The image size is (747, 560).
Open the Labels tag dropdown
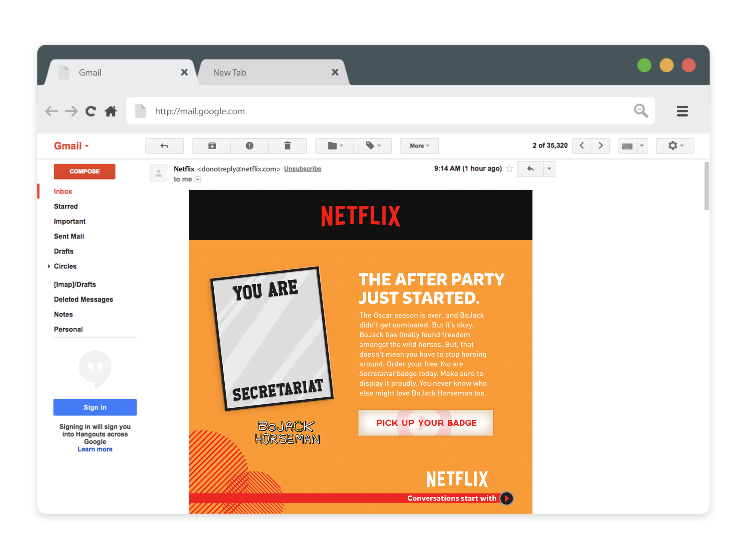pyautogui.click(x=373, y=146)
